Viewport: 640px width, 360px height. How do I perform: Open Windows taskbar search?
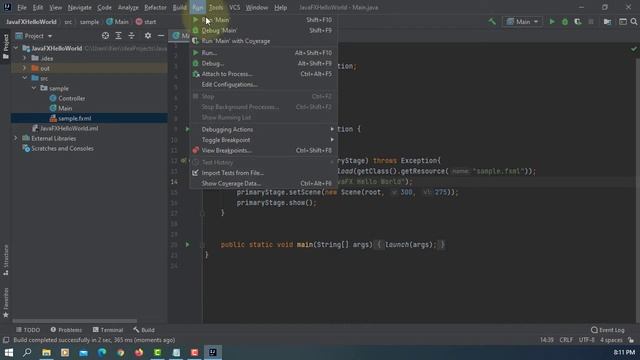pos(27,352)
